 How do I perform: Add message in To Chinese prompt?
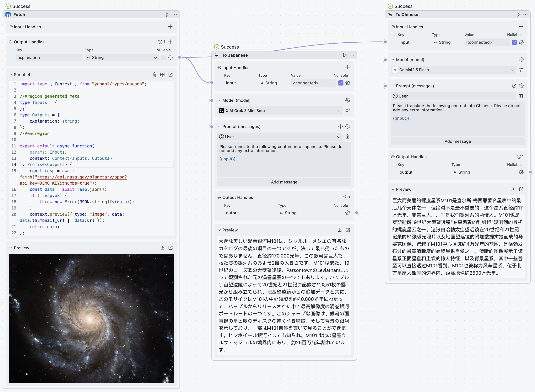457,141
